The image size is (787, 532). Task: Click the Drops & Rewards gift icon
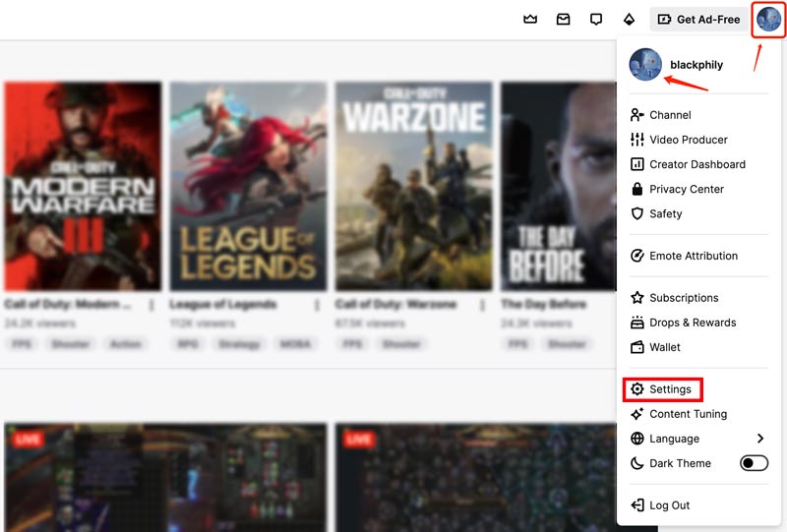[x=636, y=323]
